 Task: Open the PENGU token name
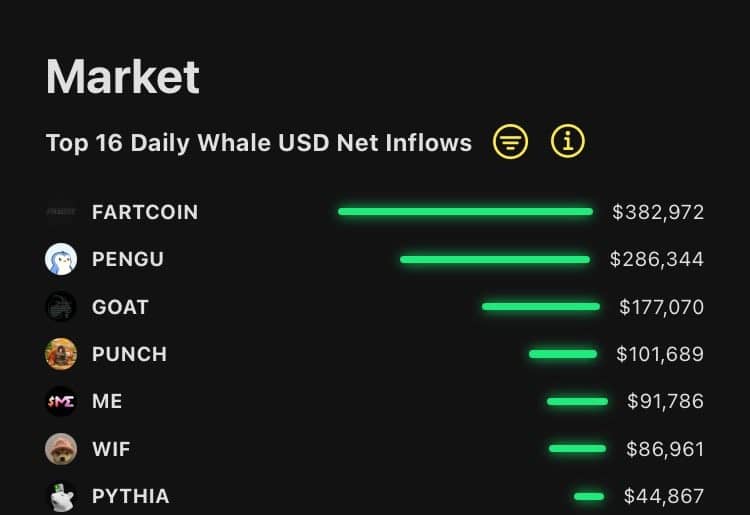click(x=128, y=259)
